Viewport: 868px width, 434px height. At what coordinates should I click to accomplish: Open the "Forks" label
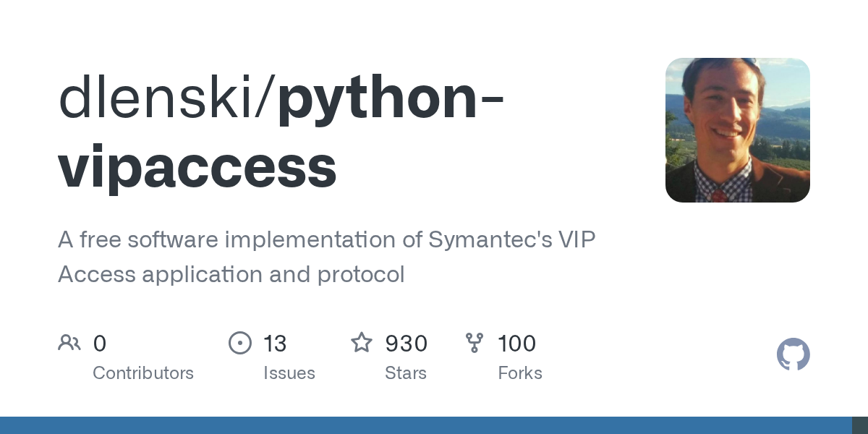520,373
